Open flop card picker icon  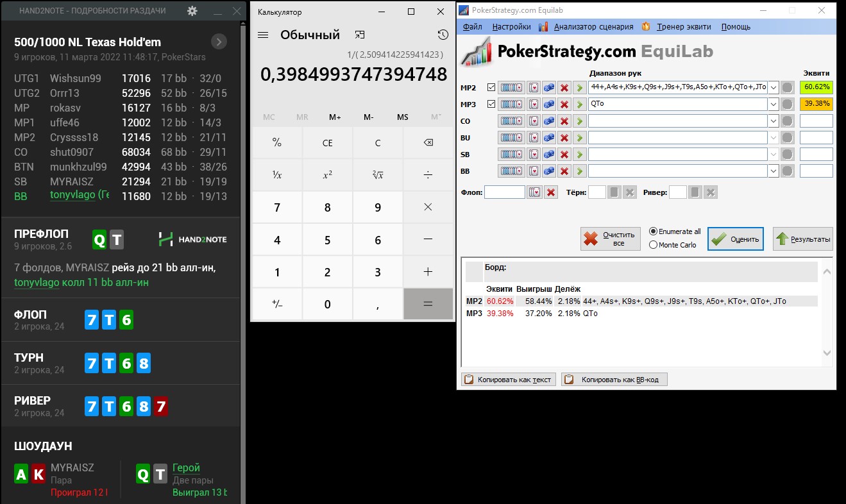(534, 192)
